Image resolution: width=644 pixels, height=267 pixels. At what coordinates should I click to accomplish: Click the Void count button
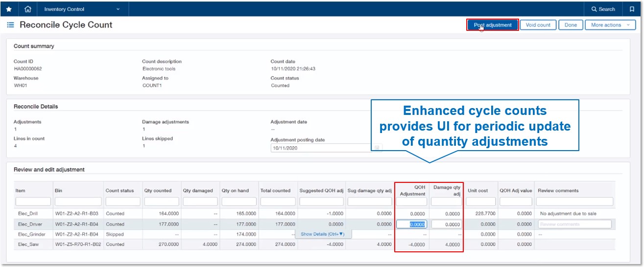(538, 25)
